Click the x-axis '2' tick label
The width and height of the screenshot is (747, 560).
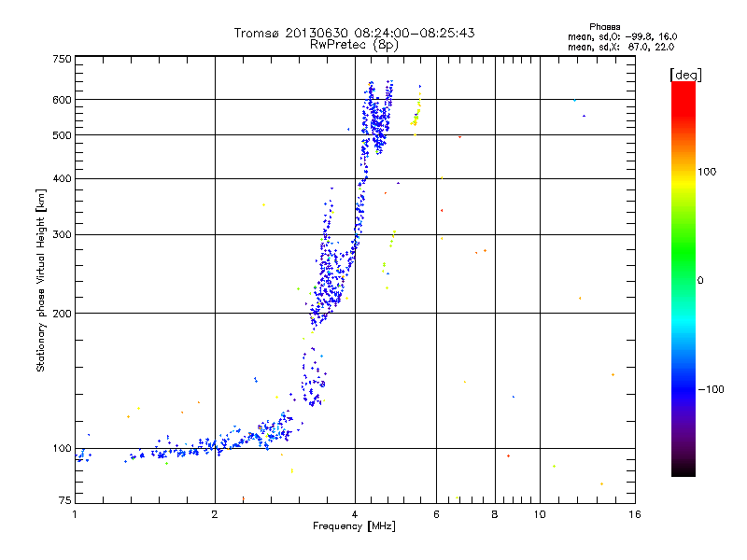pyautogui.click(x=215, y=514)
